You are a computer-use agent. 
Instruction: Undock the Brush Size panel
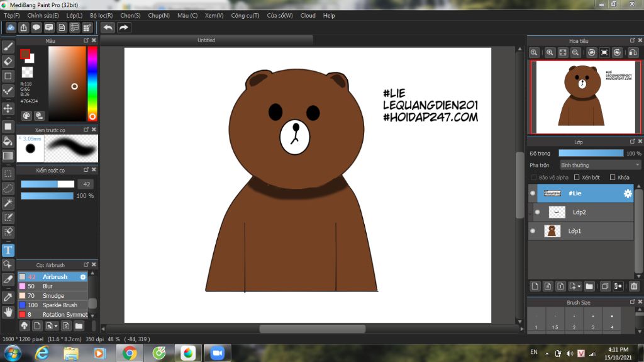tap(632, 302)
